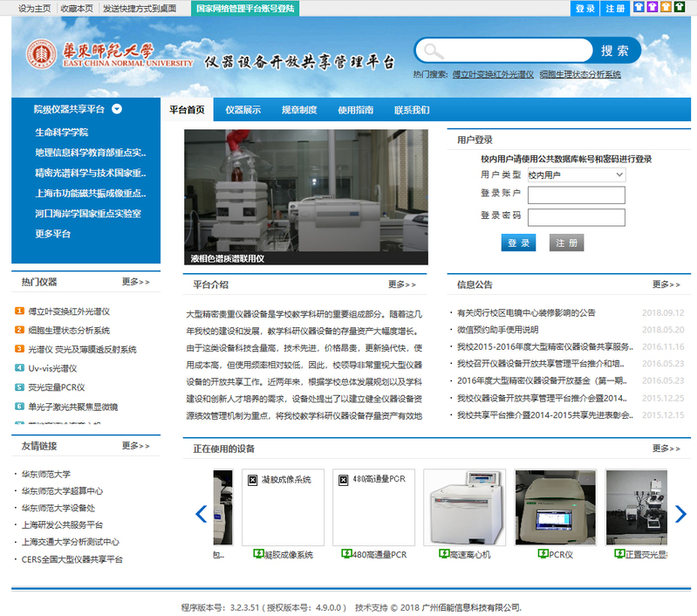Open the 仪器展示 tab
This screenshot has height=616, width=697.
[x=243, y=110]
